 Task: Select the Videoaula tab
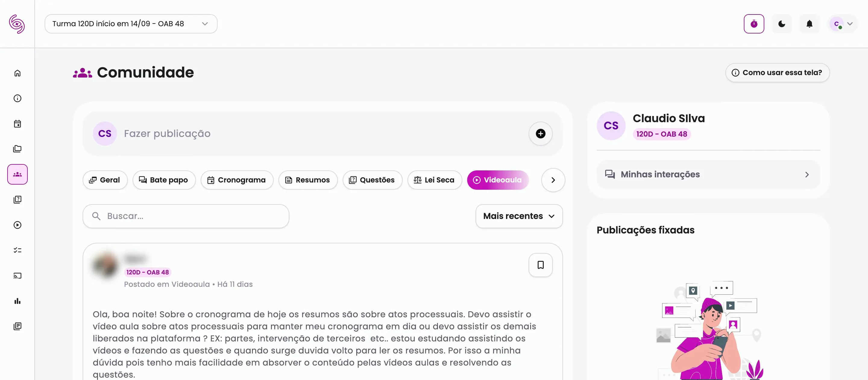point(498,180)
